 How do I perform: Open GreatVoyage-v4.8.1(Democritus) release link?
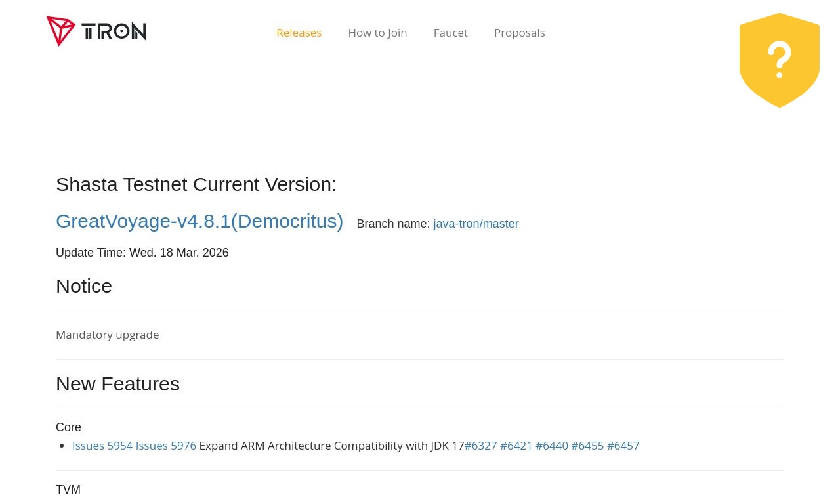pyautogui.click(x=199, y=221)
